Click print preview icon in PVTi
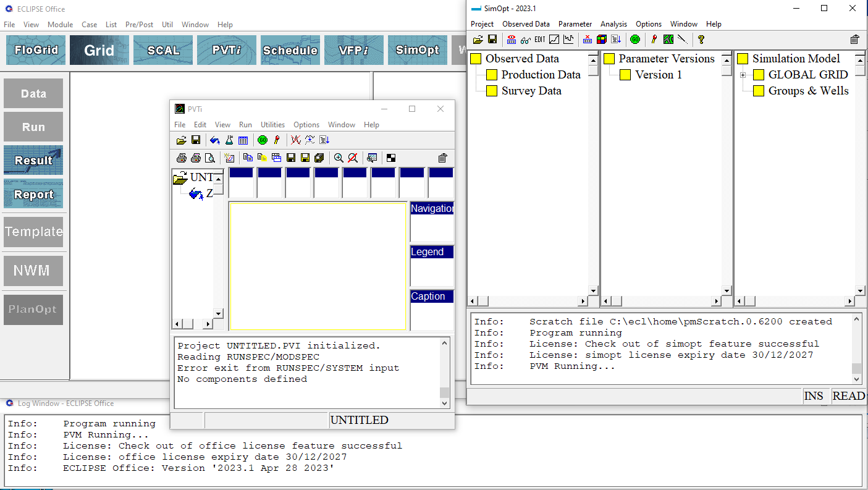 (x=210, y=158)
